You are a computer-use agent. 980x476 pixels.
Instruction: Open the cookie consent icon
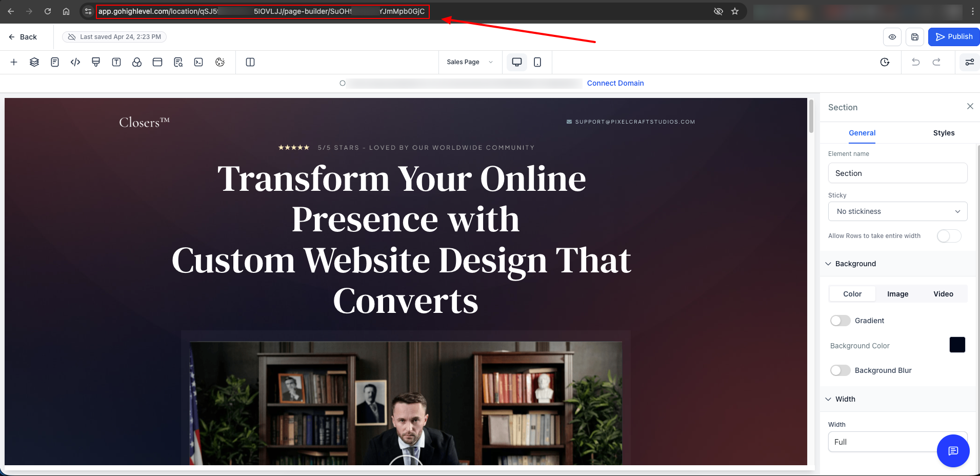(x=220, y=62)
